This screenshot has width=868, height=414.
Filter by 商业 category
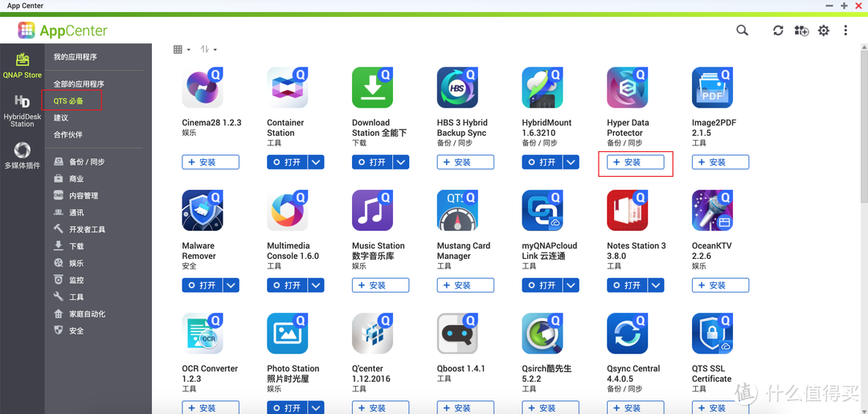pos(69,178)
